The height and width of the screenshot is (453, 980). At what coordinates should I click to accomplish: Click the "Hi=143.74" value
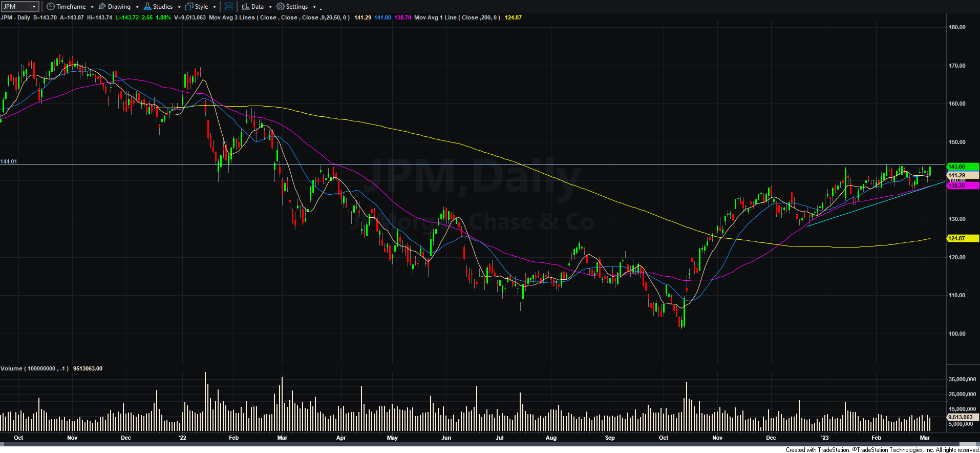tap(99, 17)
